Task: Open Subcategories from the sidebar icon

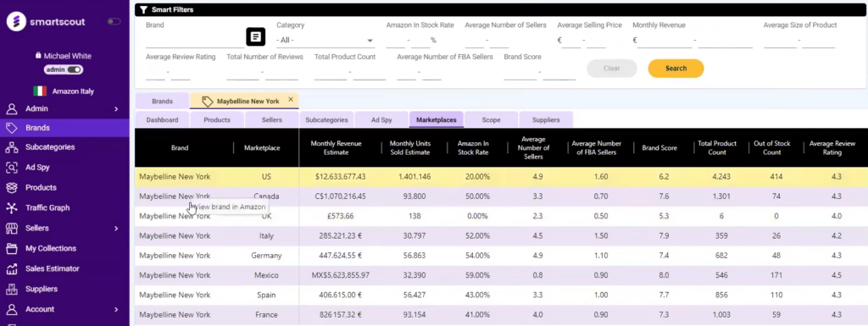Action: [x=12, y=147]
